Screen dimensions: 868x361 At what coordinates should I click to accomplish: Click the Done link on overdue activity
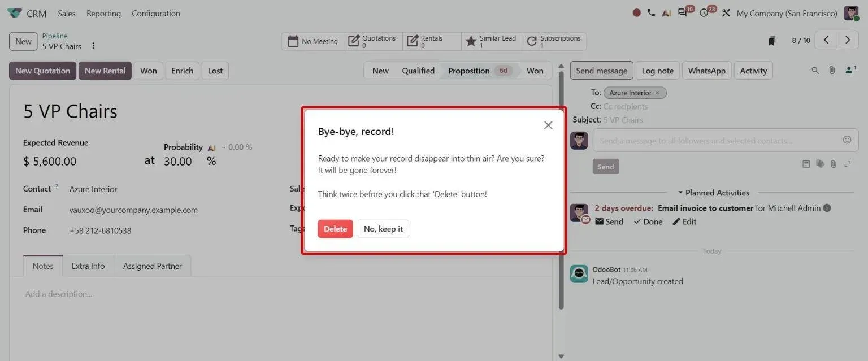click(648, 221)
